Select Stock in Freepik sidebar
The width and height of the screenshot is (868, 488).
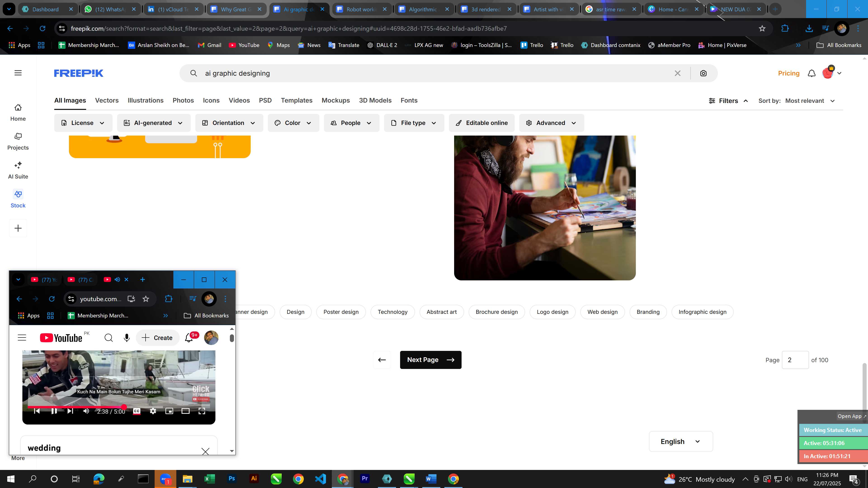click(x=18, y=199)
